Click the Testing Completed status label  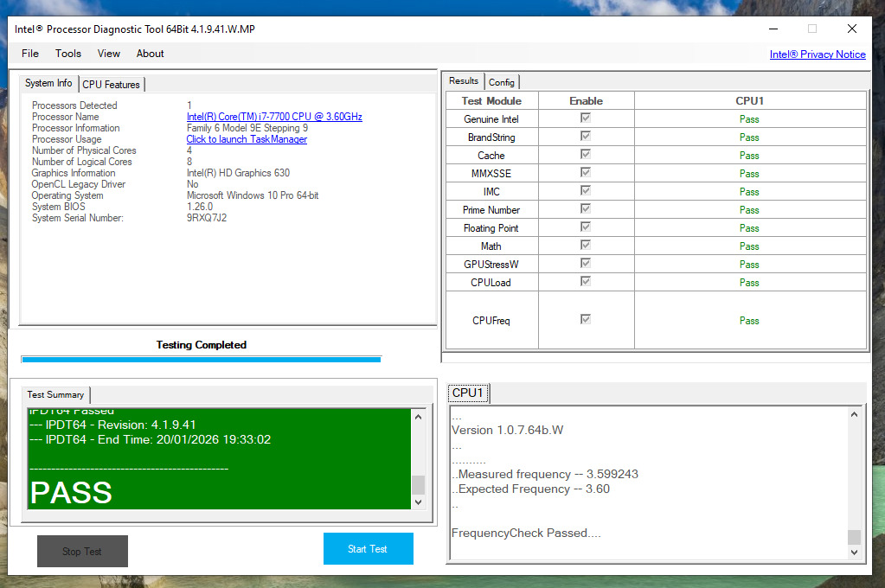(201, 345)
